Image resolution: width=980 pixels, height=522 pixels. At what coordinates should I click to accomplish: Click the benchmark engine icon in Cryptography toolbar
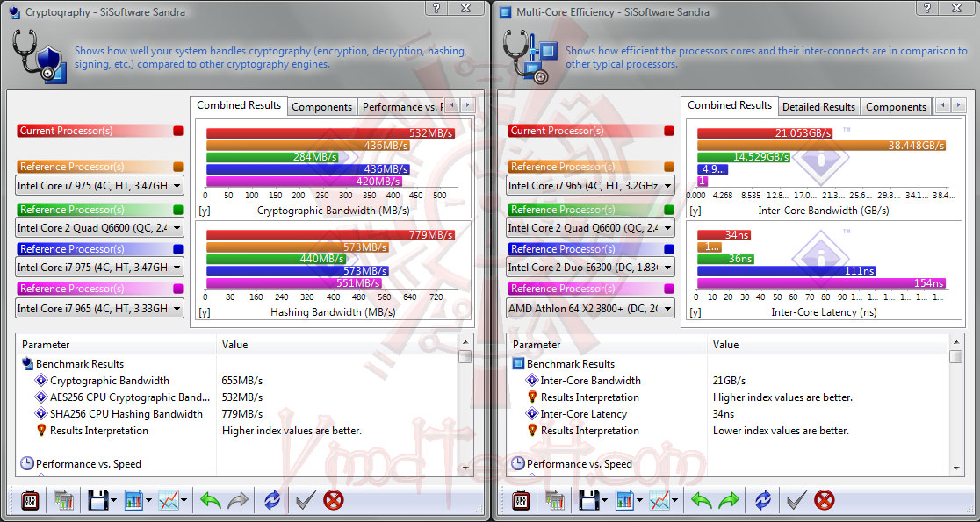29,500
